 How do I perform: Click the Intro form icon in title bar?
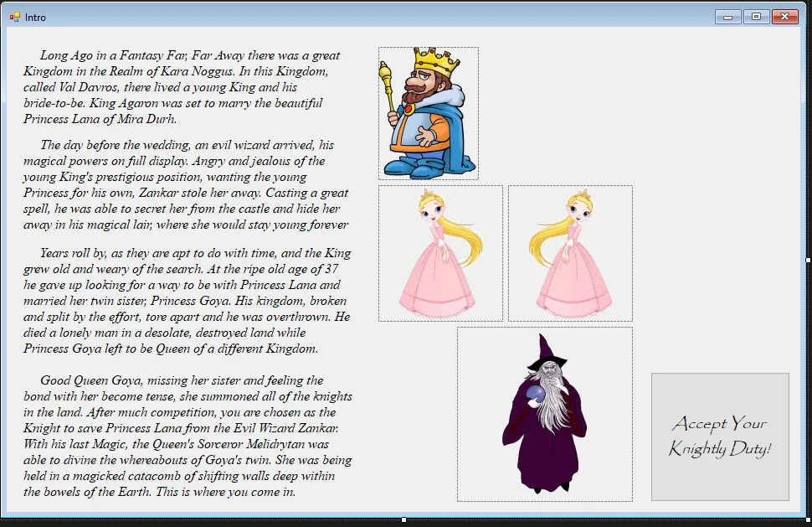point(14,17)
